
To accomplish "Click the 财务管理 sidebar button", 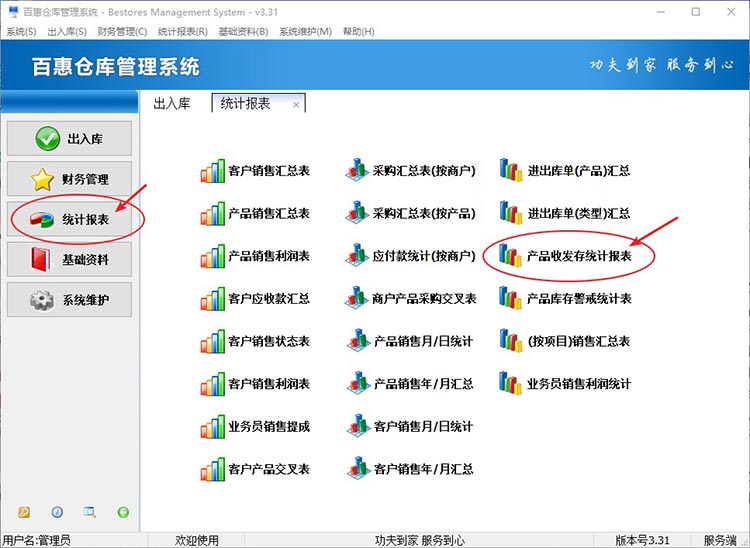I will point(69,179).
